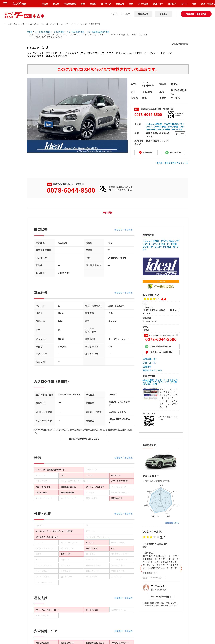Open 中古車販売店 in top navigation

pyautogui.click(x=70, y=4)
